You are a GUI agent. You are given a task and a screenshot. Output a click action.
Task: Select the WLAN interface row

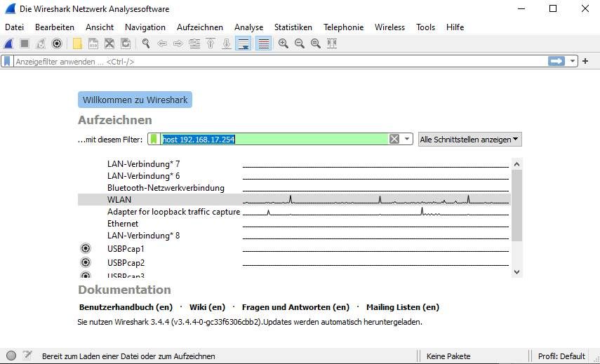point(294,200)
